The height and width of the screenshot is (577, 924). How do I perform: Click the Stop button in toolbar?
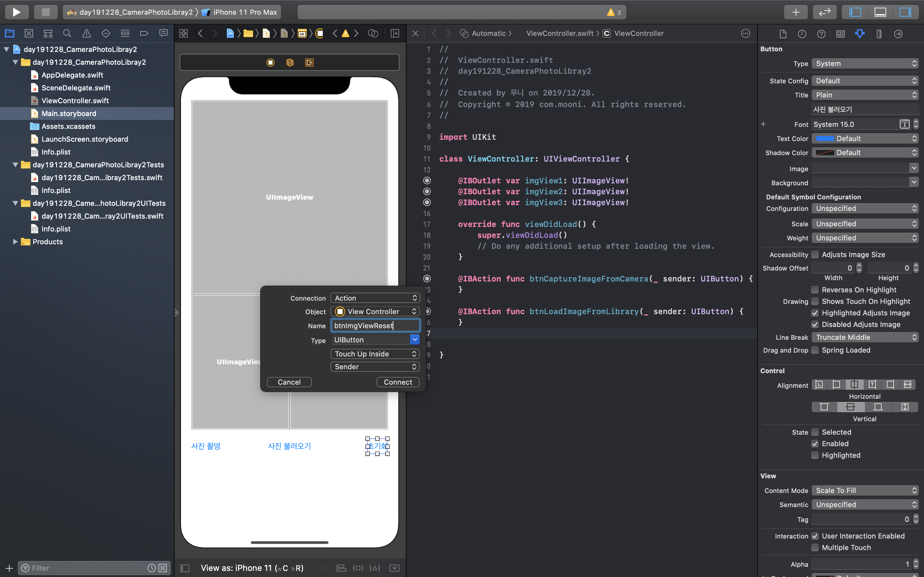click(46, 12)
